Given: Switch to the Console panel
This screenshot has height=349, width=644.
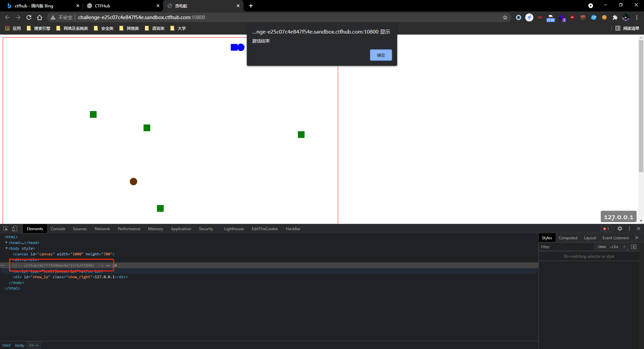Looking at the screenshot, I should click(58, 229).
